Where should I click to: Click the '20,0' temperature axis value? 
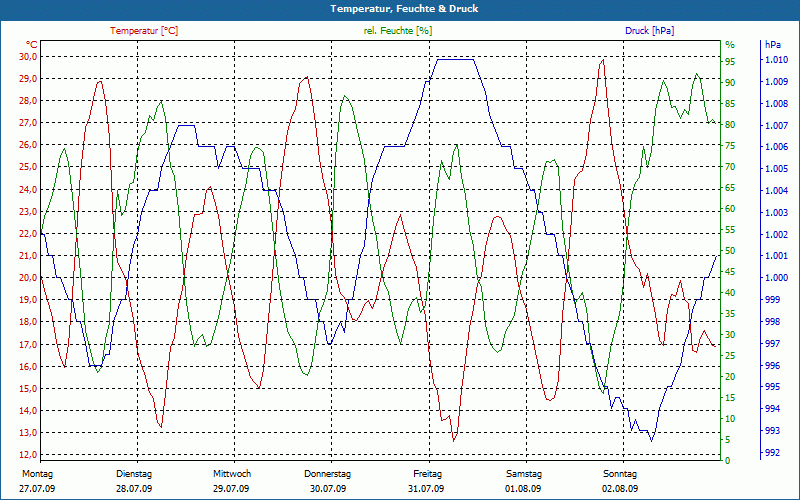pos(28,278)
